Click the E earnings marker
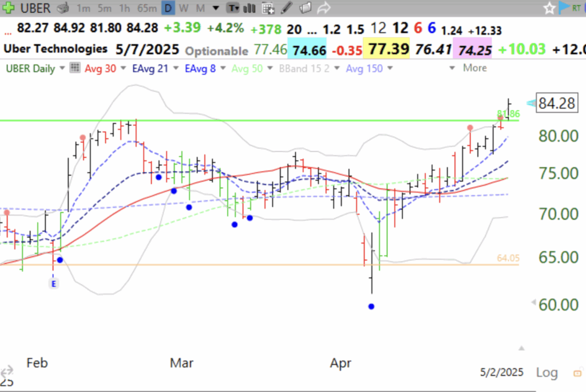 [x=53, y=284]
